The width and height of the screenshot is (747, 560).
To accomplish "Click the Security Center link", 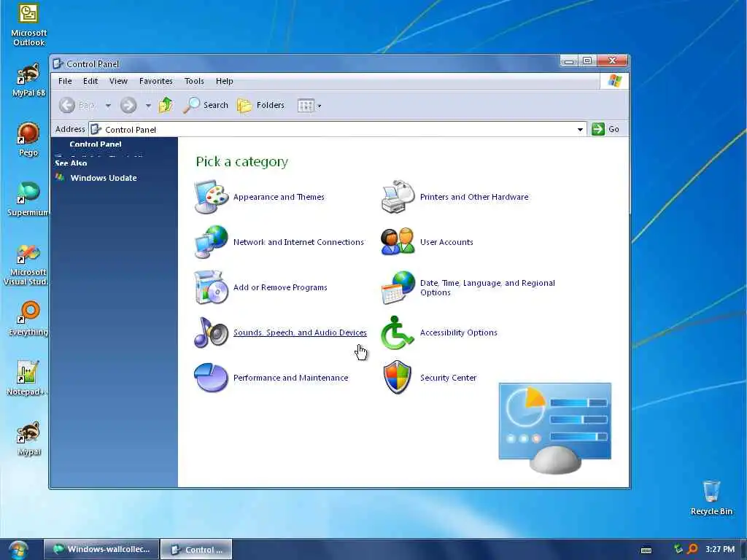I will pos(448,378).
